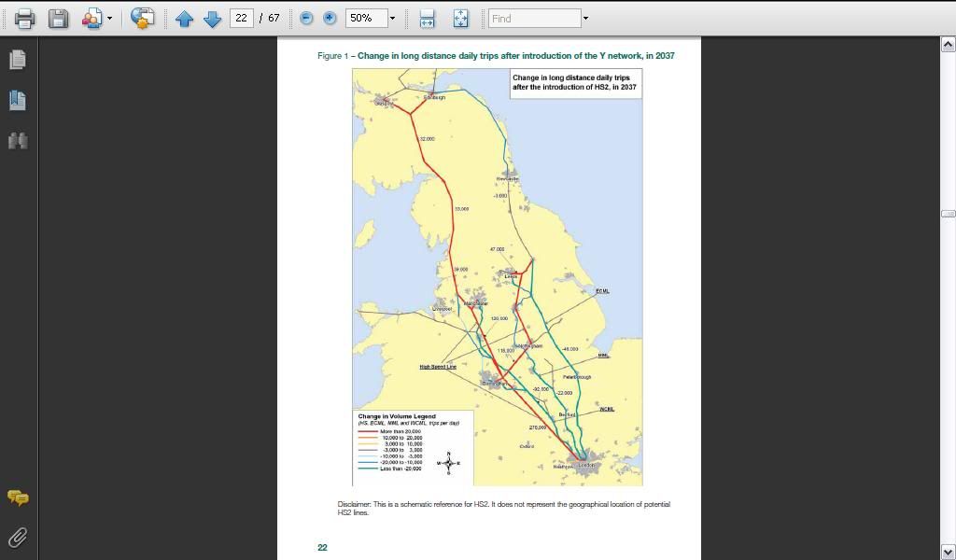Click the Zoom In plus icon
Viewport: 956px width, 560px height.
click(x=329, y=18)
